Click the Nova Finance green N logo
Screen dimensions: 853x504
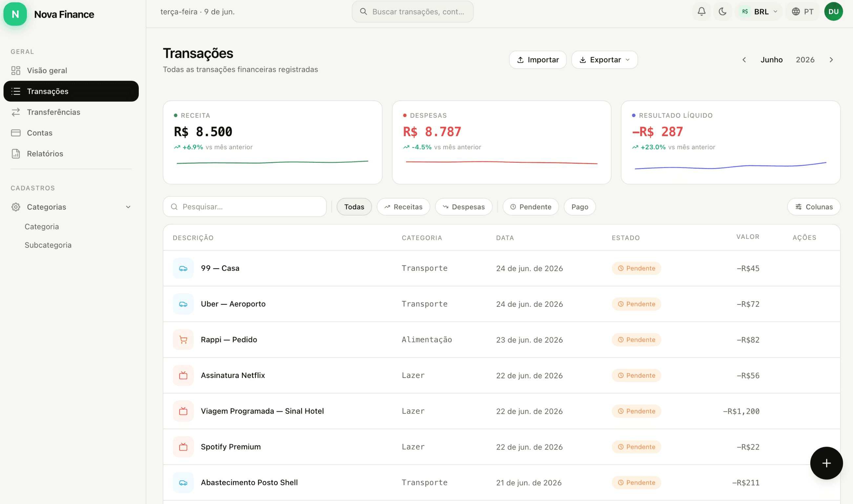click(x=15, y=14)
